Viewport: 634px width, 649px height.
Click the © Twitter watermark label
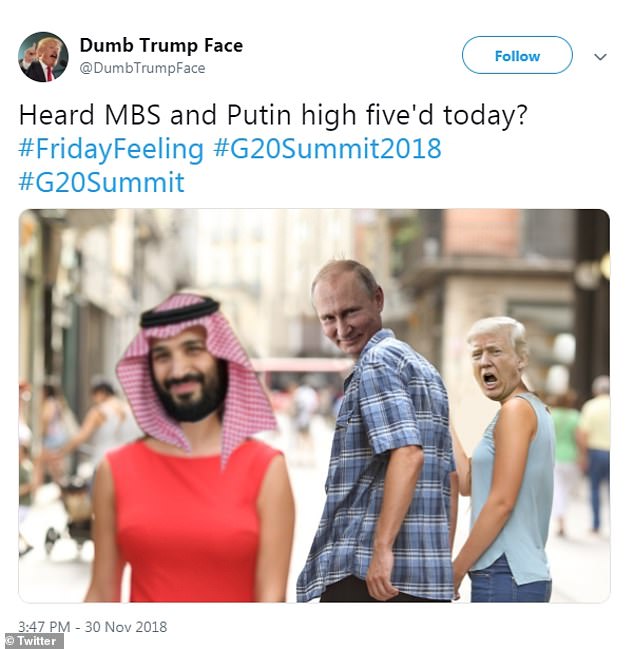click(x=32, y=641)
